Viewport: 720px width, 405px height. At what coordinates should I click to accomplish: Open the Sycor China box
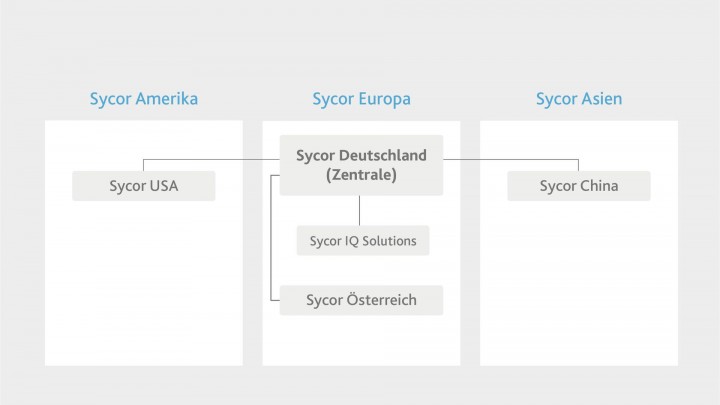tap(579, 186)
